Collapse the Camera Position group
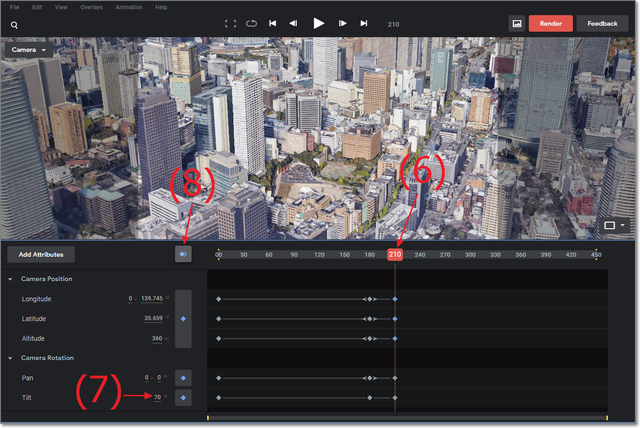This screenshot has height=428, width=640. tap(10, 279)
